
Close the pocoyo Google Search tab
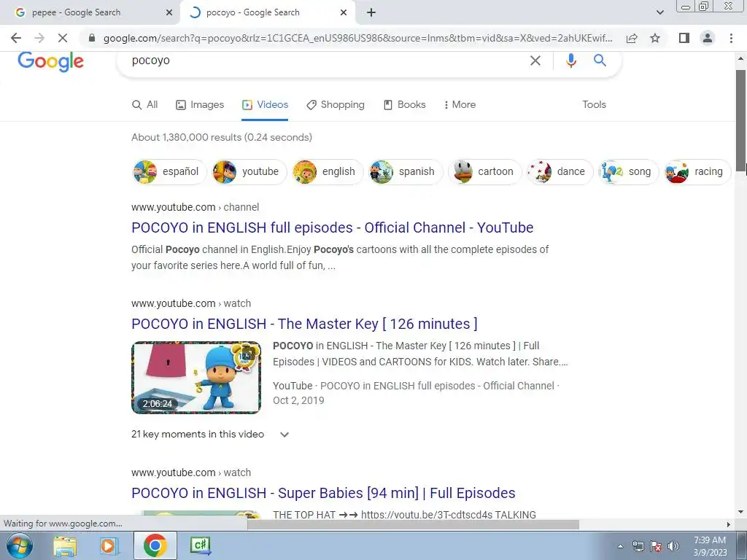coord(344,12)
